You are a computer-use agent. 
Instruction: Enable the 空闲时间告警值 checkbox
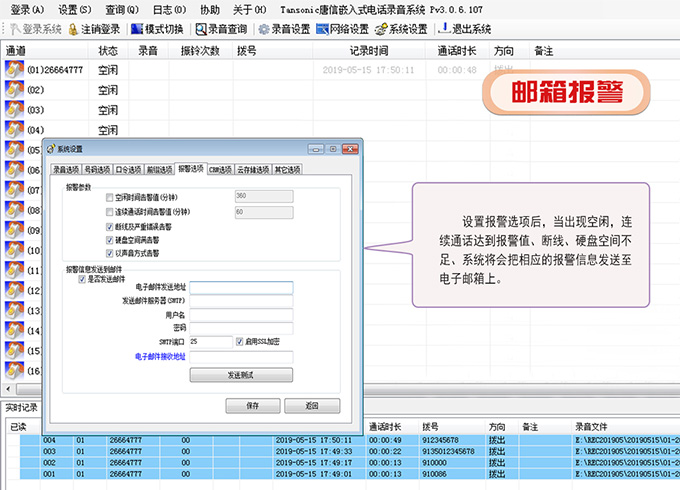pyautogui.click(x=110, y=198)
